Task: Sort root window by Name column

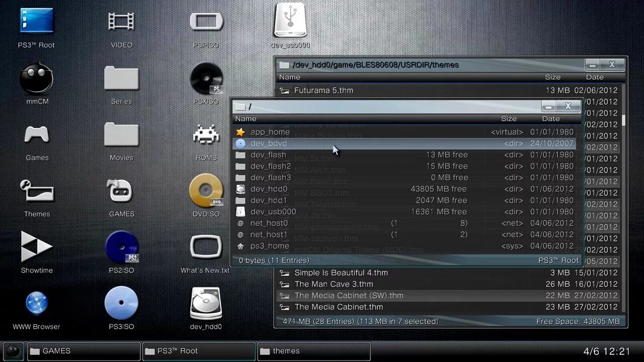Action: tap(246, 119)
